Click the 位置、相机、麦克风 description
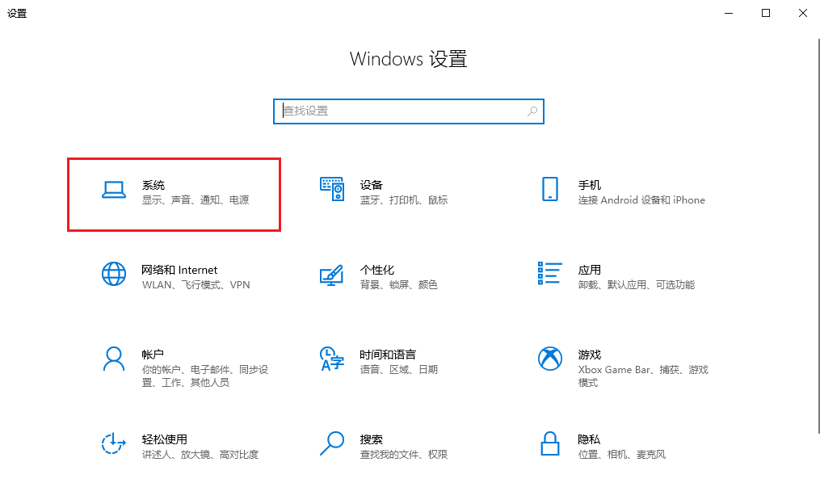 tap(622, 455)
